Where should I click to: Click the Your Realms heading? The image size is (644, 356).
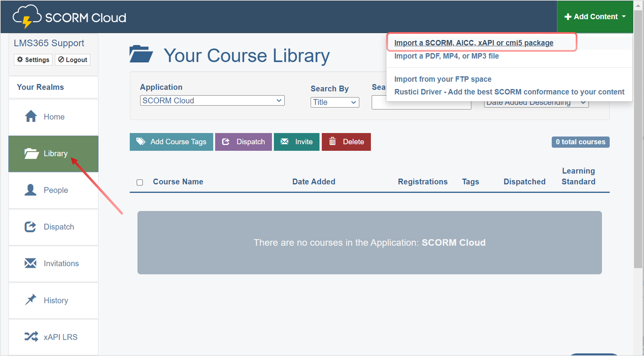40,87
